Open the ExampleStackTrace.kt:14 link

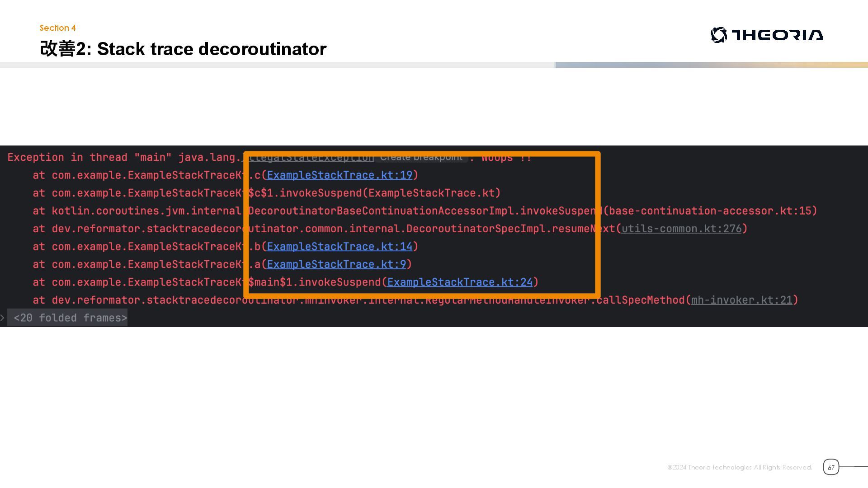[340, 247]
